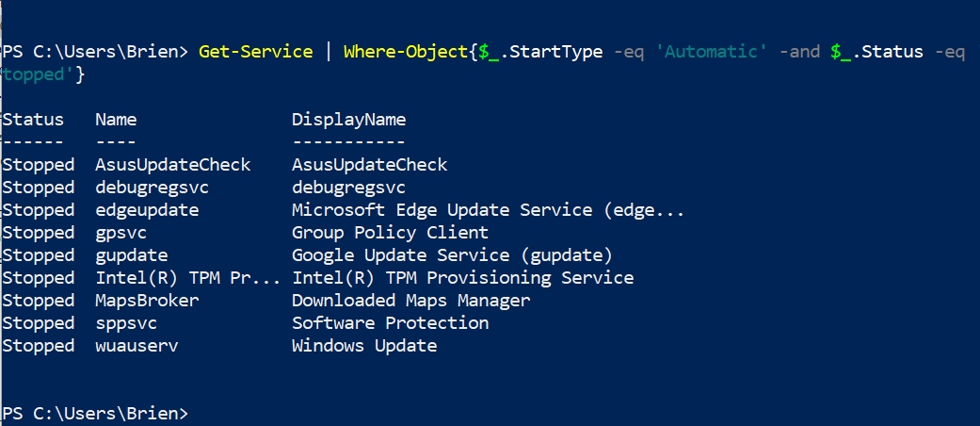Click the Get-Service command text
Viewport: 980px width, 426px height.
coord(255,52)
